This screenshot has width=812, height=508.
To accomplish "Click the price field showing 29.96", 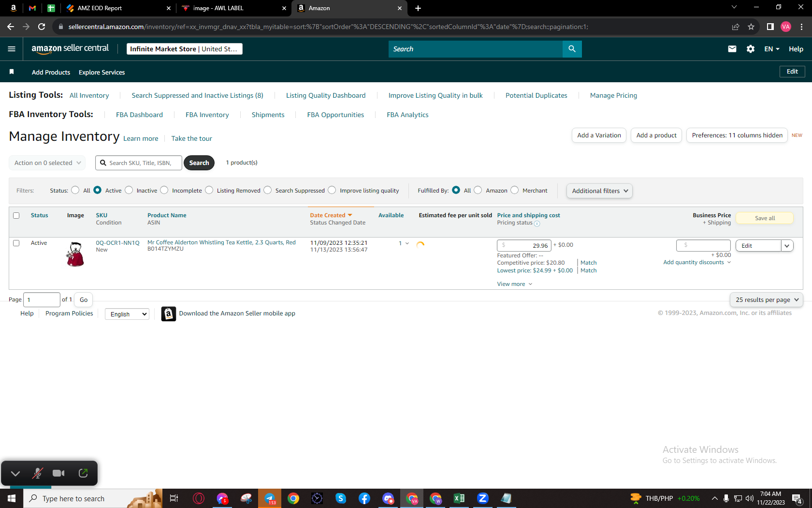I will click(x=524, y=245).
